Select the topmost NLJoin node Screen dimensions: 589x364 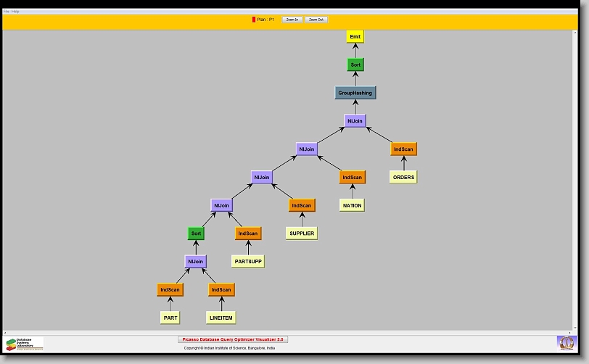[x=355, y=121]
